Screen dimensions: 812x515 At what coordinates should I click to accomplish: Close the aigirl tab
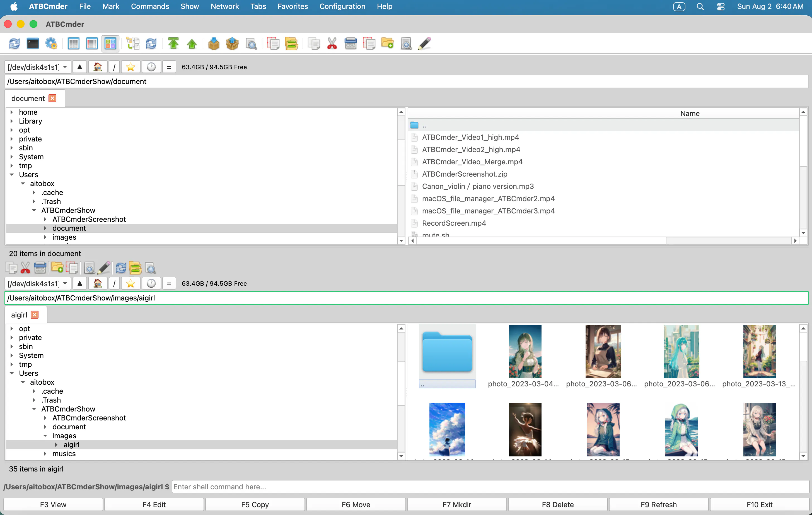point(34,315)
